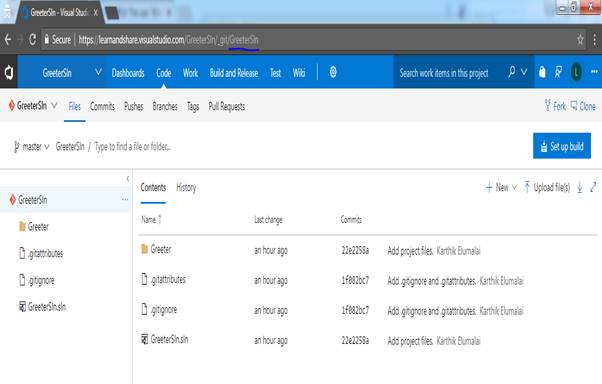The image size is (602, 384).
Task: Click the Set up build button
Action: pos(562,146)
